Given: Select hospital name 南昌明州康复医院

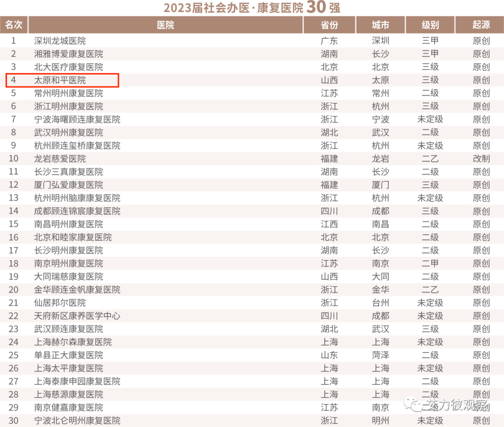Looking at the screenshot, I should [x=69, y=224].
